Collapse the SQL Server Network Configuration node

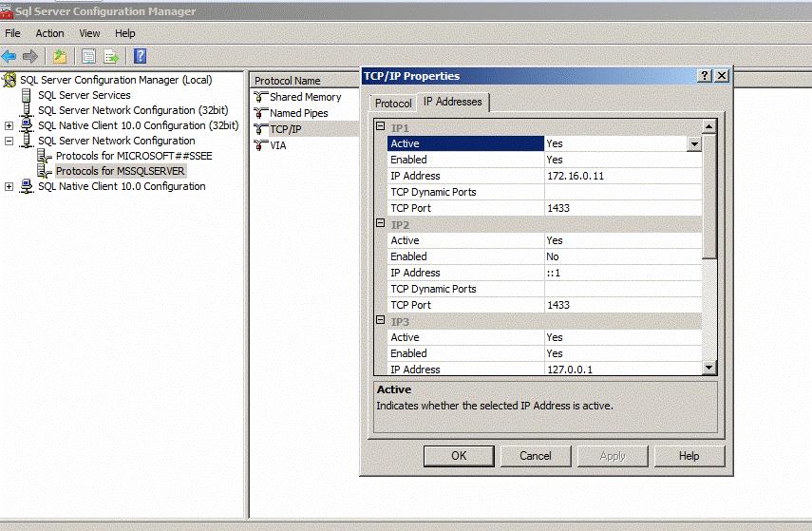pos(9,141)
